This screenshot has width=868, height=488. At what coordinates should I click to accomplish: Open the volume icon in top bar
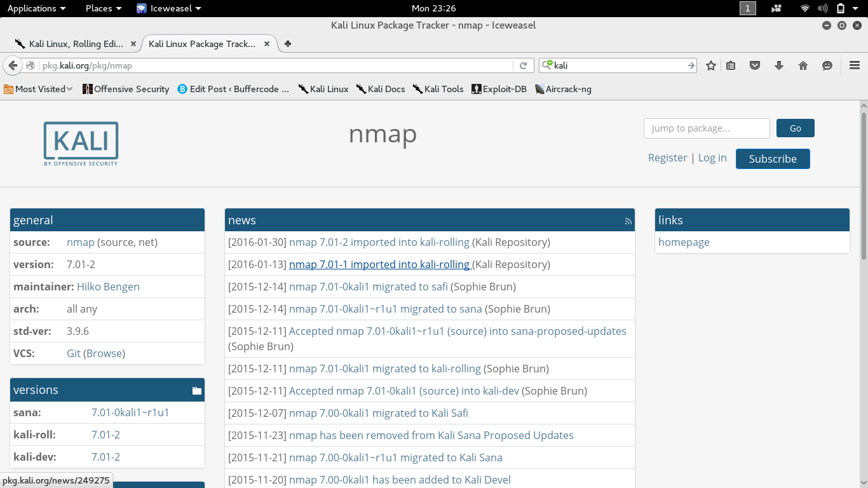click(823, 8)
